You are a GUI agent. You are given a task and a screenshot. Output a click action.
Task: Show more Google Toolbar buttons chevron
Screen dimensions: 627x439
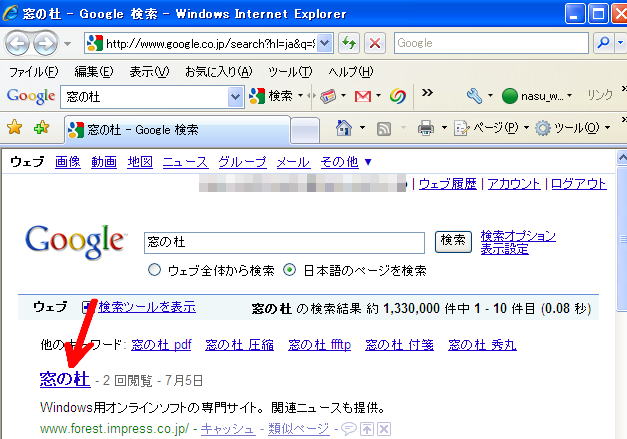click(x=427, y=93)
